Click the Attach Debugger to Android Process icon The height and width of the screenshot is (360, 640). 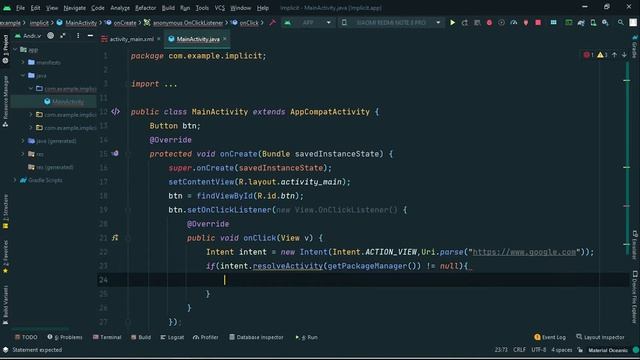point(526,22)
